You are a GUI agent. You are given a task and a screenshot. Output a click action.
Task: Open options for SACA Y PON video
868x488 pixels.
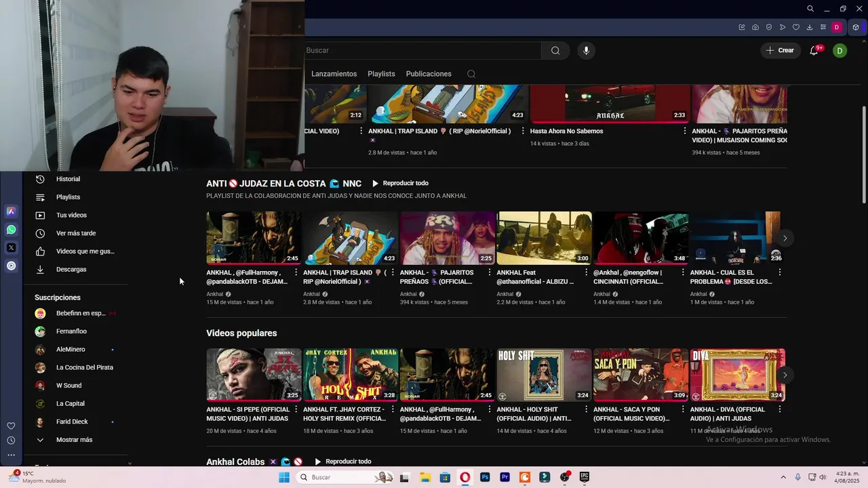point(683,409)
